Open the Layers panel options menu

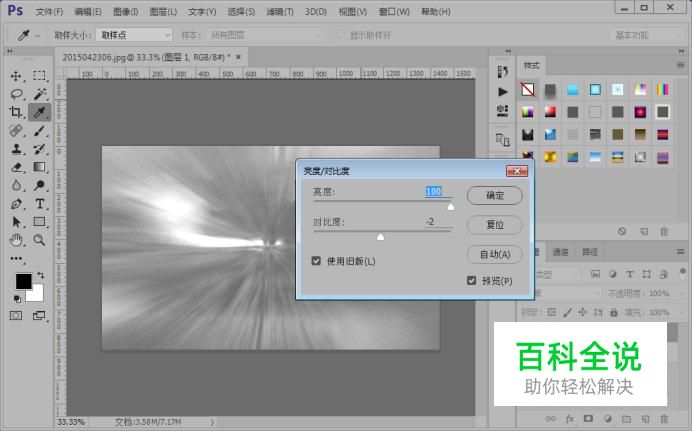[x=681, y=251]
